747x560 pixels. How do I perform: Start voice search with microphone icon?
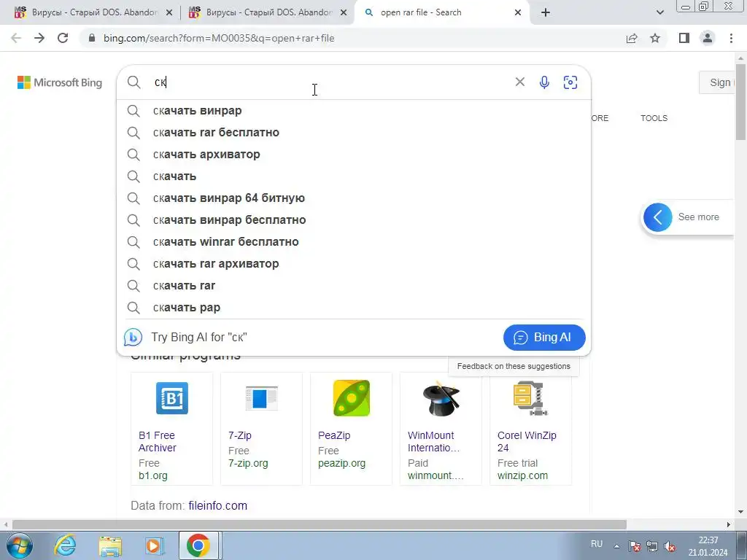pos(544,82)
